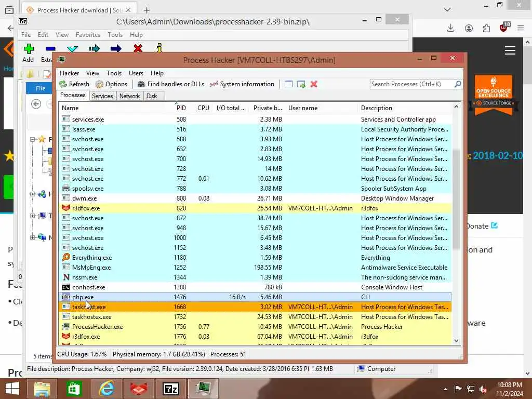Switch to the Network tab
The image size is (532, 399).
[129, 96]
